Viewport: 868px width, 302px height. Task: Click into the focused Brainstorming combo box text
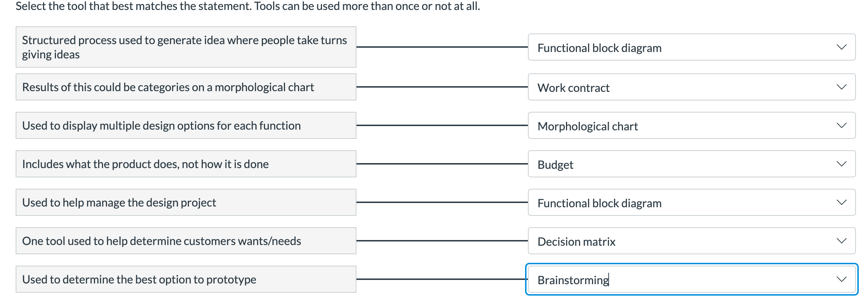click(x=573, y=280)
